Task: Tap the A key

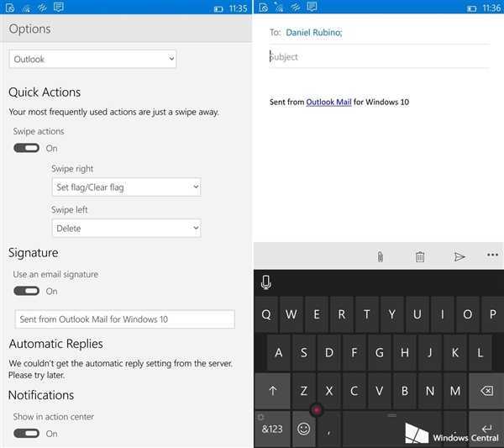Action: (279, 353)
